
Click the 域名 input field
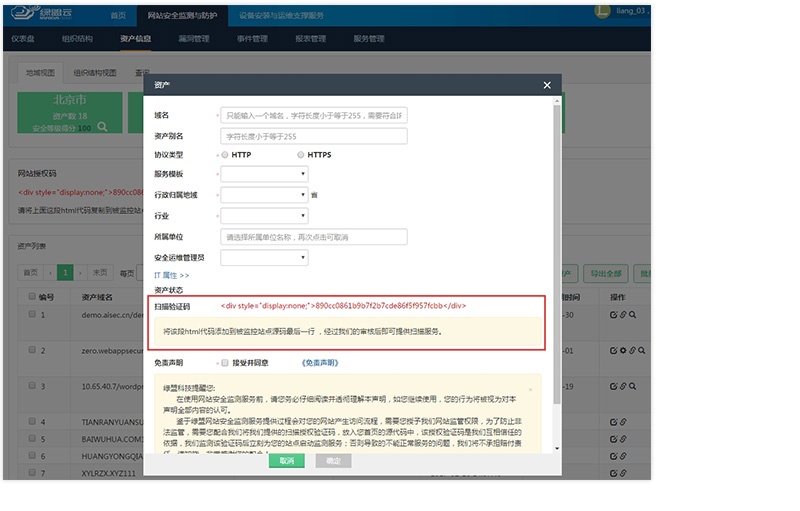[313, 116]
